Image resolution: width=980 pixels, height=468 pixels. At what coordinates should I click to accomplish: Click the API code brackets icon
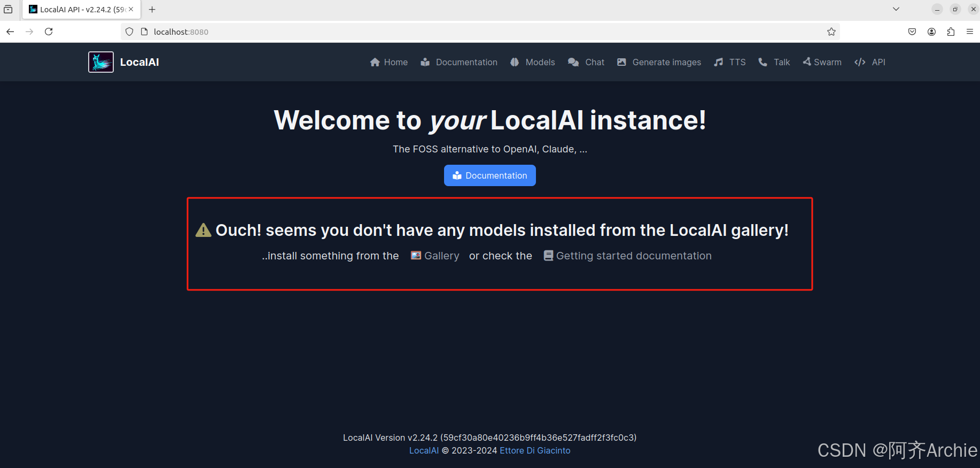click(x=860, y=62)
